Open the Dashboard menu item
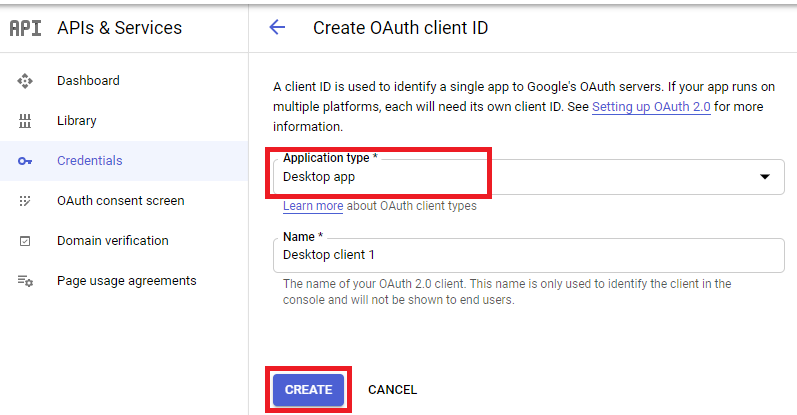This screenshot has height=415, width=797. coord(88,81)
